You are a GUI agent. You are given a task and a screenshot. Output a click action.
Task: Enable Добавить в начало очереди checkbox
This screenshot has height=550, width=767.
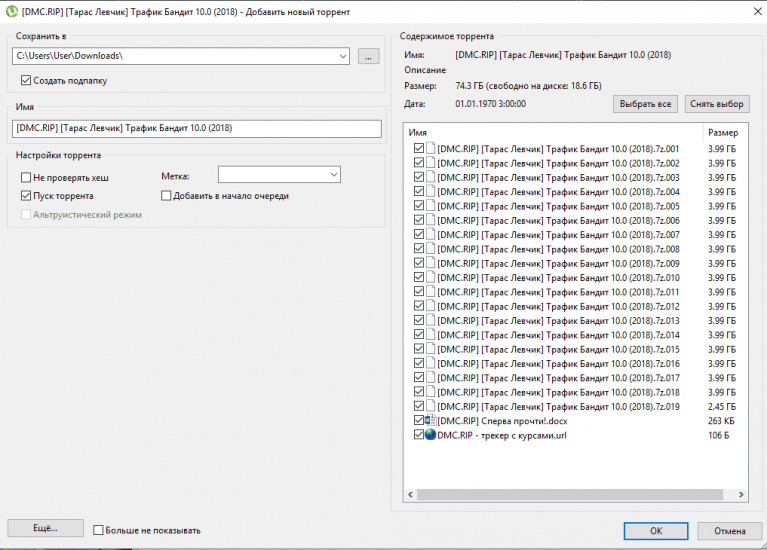(x=166, y=196)
